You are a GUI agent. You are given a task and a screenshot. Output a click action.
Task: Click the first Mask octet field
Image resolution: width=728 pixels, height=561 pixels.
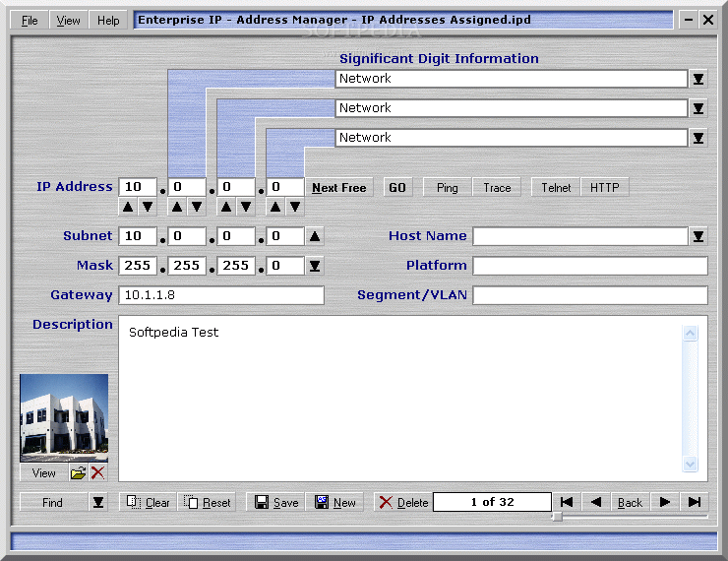coord(138,266)
